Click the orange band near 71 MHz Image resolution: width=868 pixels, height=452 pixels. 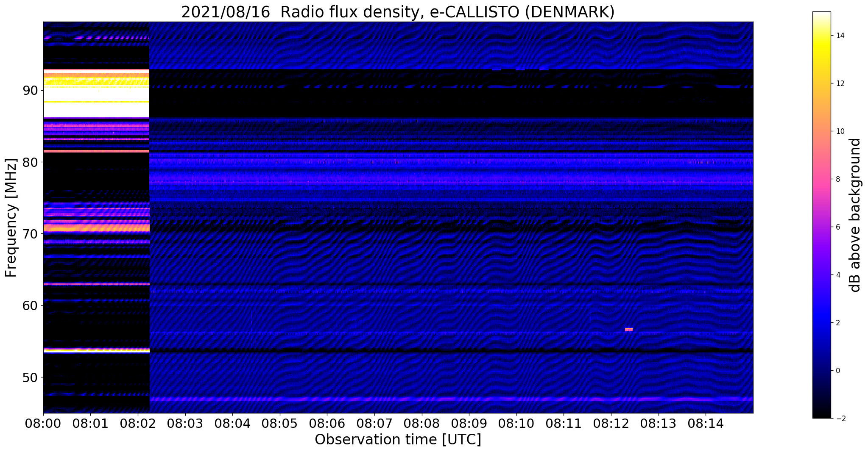coord(96,228)
